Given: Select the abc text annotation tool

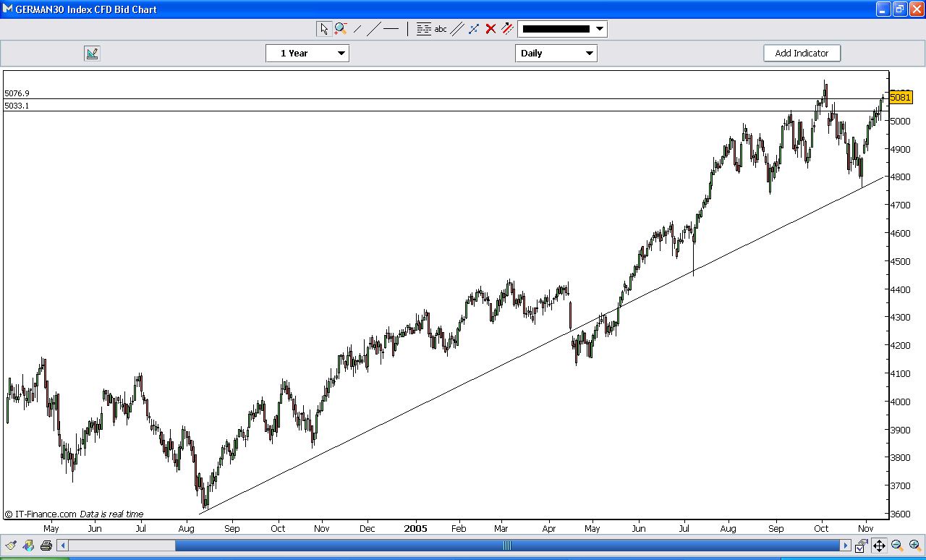Looking at the screenshot, I should pyautogui.click(x=441, y=29).
